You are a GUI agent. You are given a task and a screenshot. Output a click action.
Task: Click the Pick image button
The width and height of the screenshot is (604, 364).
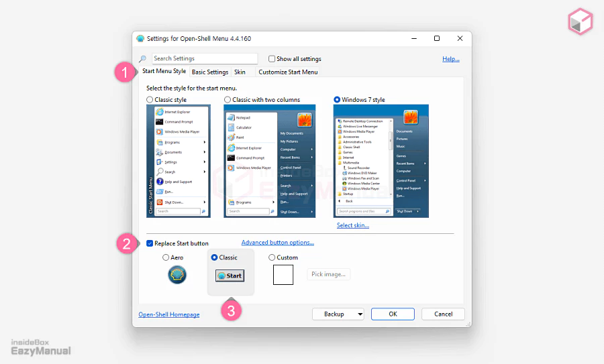pos(329,274)
